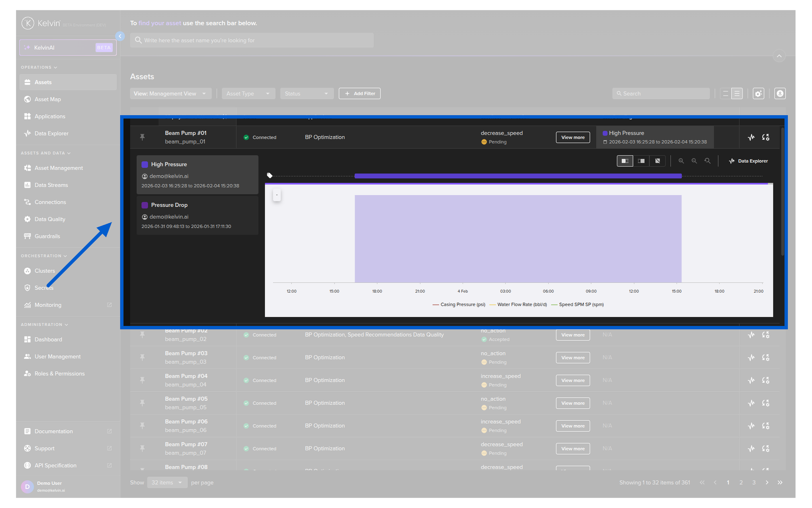Open control changes icon for Beam Pump #01

[765, 137]
